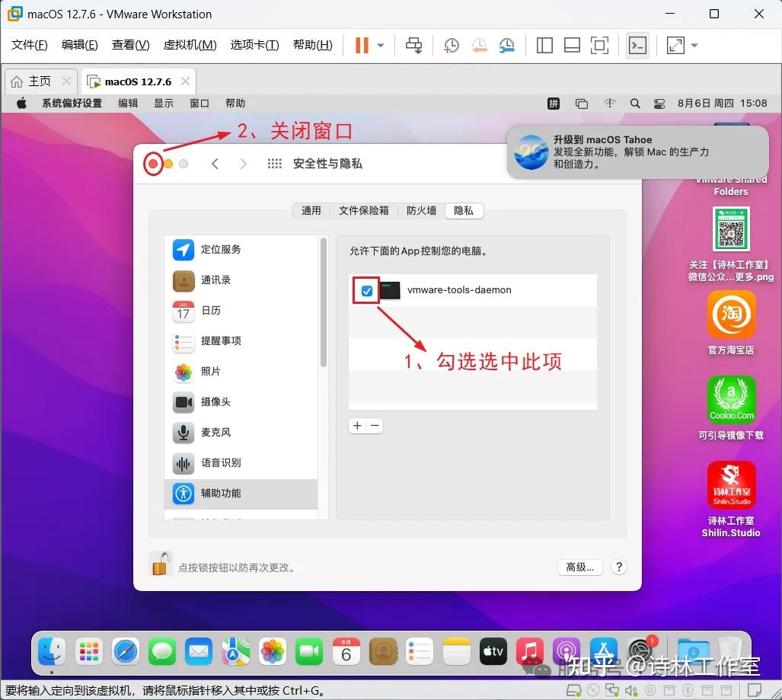Open the QR code png file on desktop
The height and width of the screenshot is (700, 782).
coord(731,245)
